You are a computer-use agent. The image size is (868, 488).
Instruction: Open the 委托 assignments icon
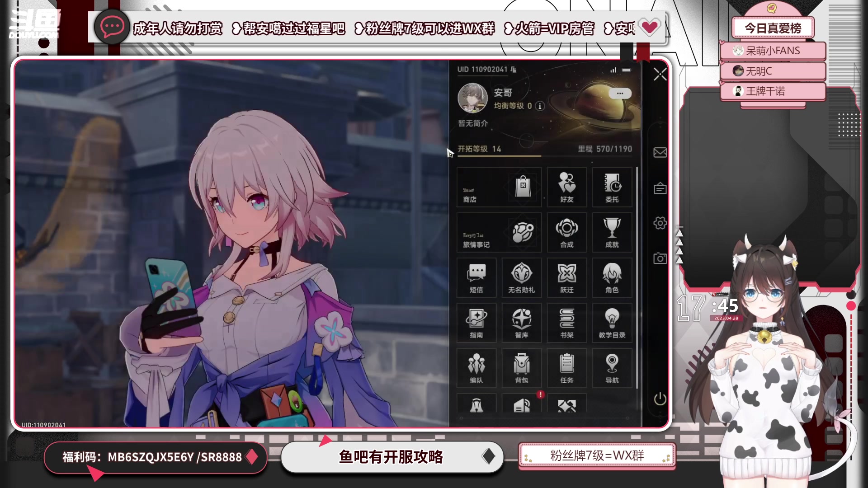click(x=612, y=188)
